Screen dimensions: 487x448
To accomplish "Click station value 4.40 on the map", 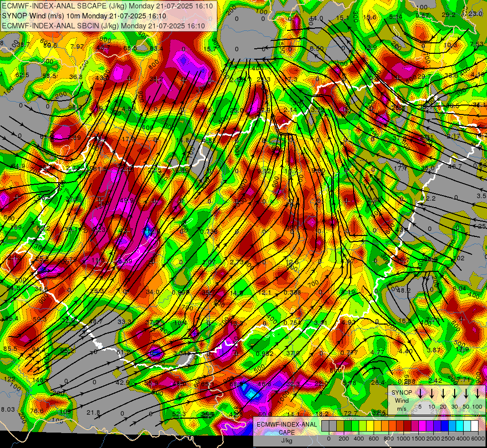I will tap(405, 351).
